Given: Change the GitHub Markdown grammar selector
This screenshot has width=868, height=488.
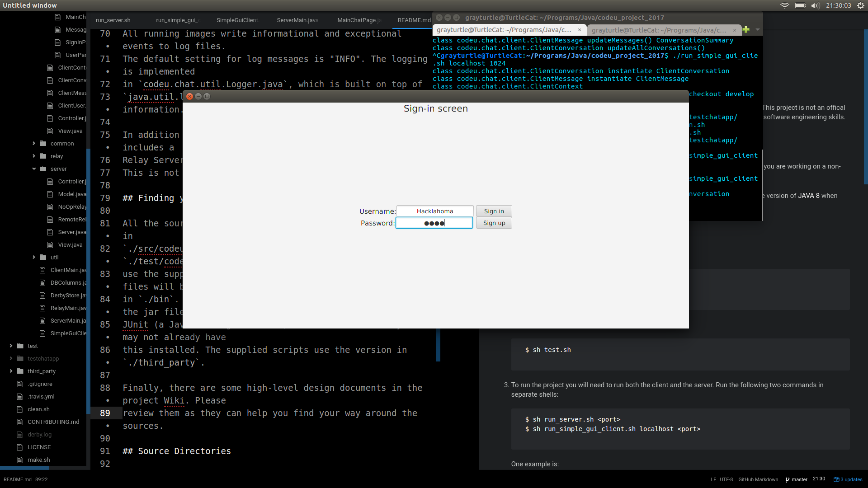Looking at the screenshot, I should pos(758,479).
